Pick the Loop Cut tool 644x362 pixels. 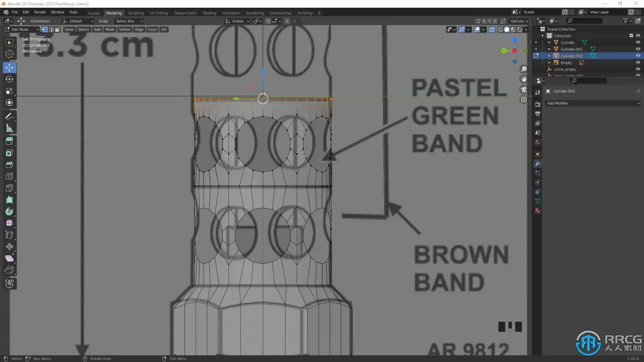click(x=9, y=177)
